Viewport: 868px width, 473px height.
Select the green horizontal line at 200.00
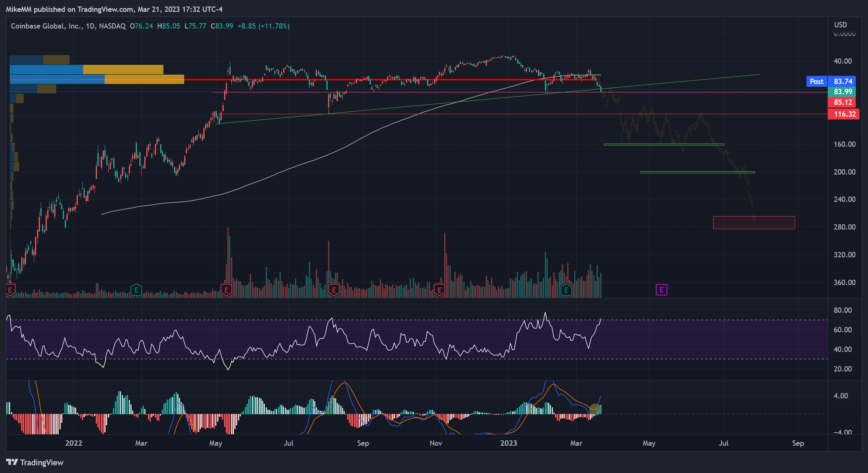point(698,172)
